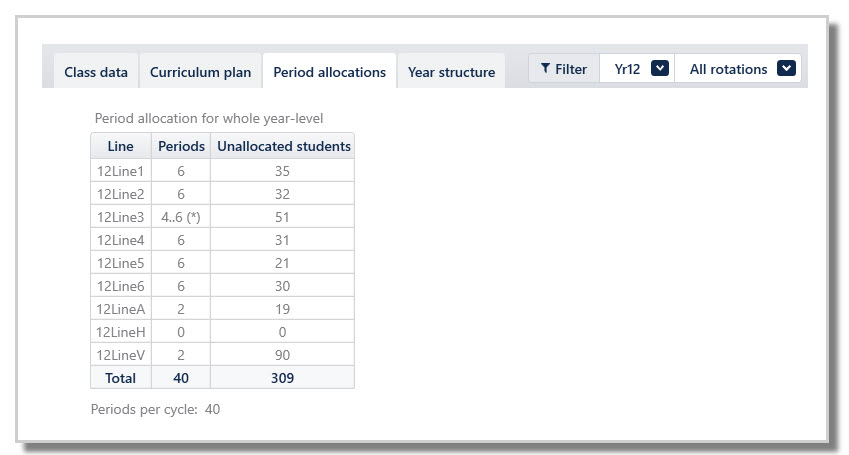849x455 pixels.
Task: Click the All rotations selector text
Action: (728, 69)
